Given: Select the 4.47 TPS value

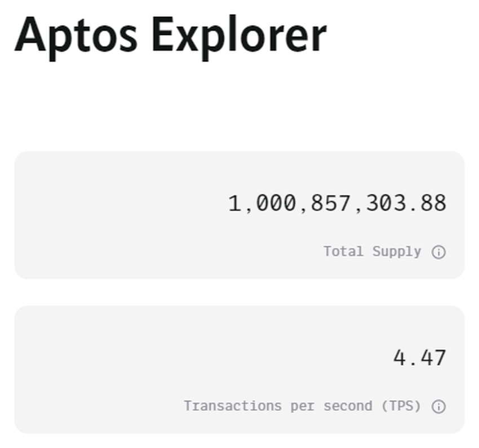Looking at the screenshot, I should click(419, 358).
